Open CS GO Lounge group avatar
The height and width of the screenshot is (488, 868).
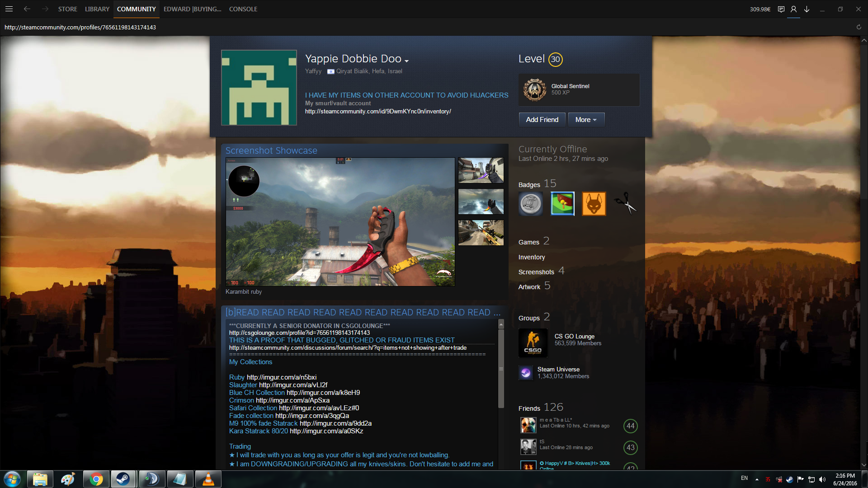coord(533,343)
